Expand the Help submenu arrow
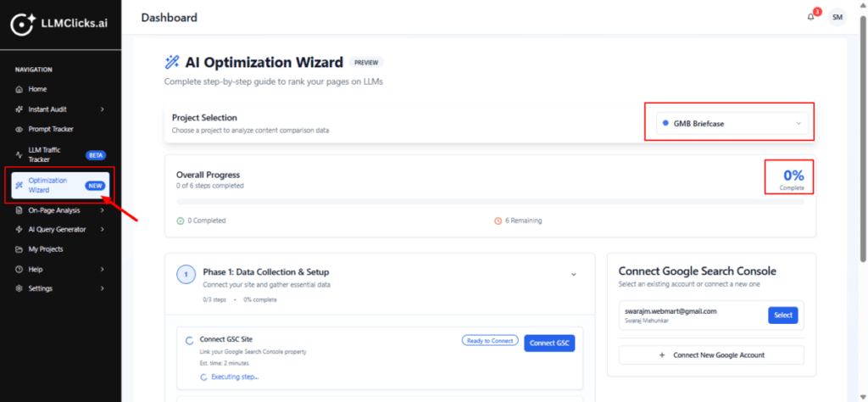Image resolution: width=868 pixels, height=402 pixels. pos(102,269)
